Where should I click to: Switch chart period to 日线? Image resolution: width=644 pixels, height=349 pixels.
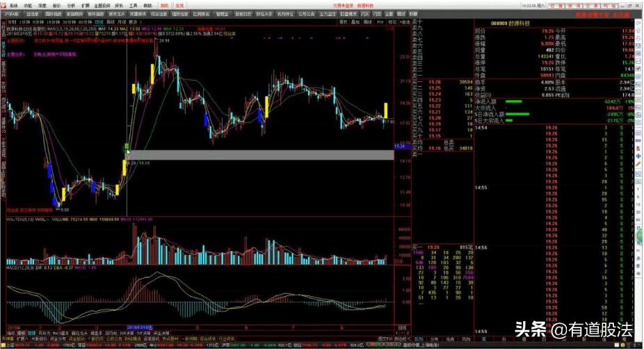tap(101, 22)
